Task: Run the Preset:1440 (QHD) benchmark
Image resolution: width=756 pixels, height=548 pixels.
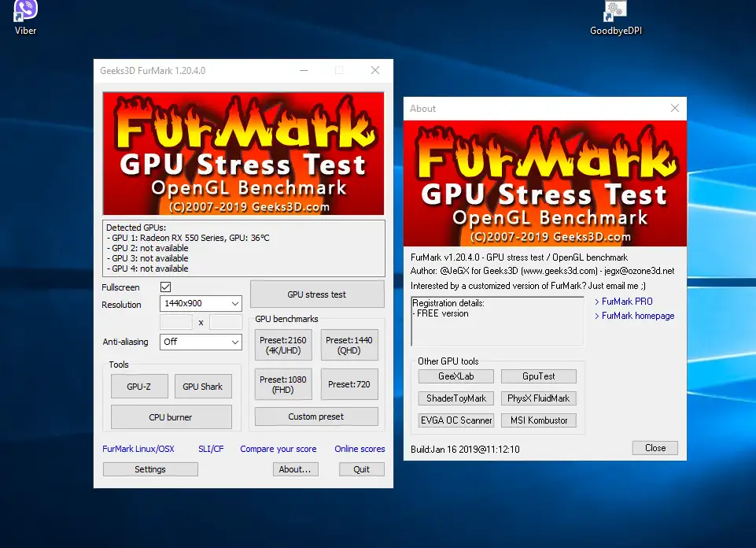Action: [349, 346]
